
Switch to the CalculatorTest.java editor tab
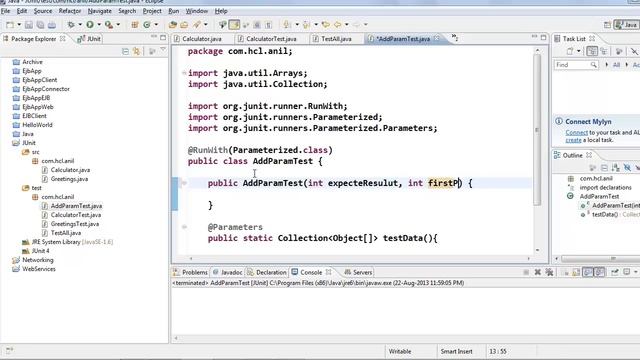(268, 39)
